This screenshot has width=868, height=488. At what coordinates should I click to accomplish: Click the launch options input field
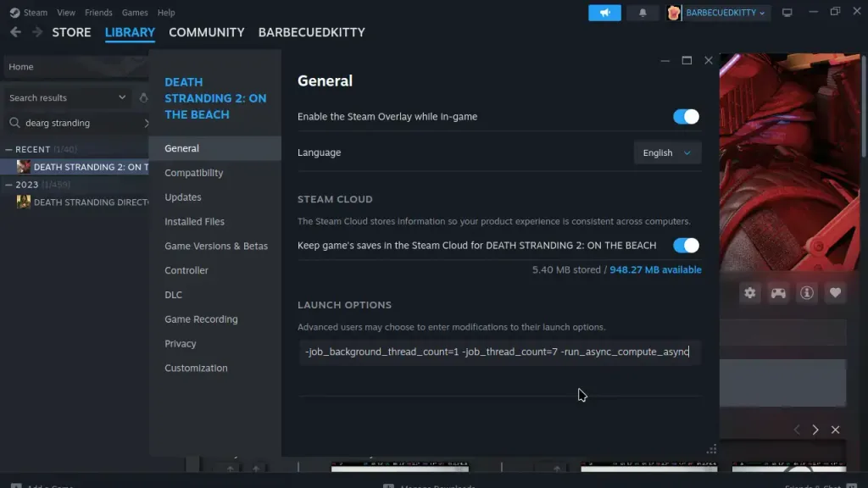(x=500, y=352)
